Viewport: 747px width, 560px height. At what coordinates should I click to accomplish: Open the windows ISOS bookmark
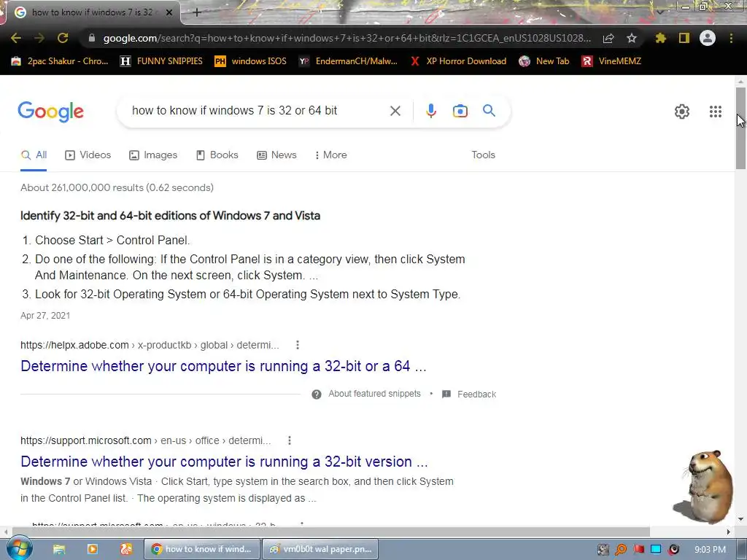251,61
